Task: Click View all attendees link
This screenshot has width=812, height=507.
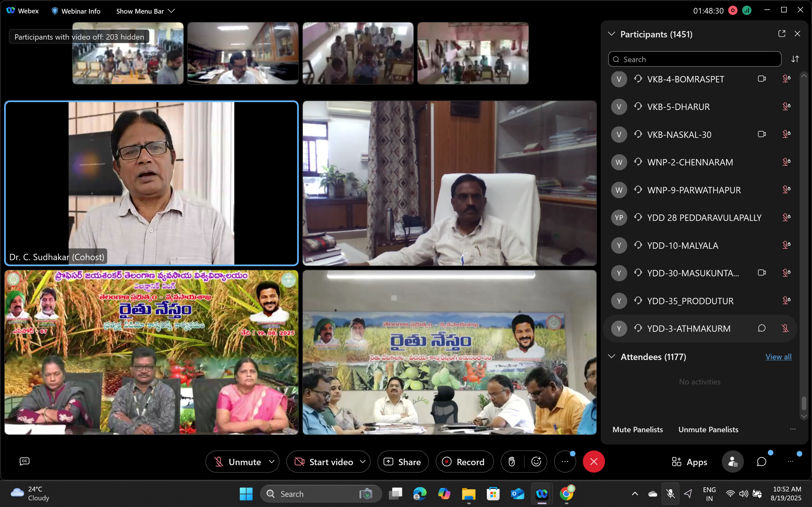Action: point(778,356)
